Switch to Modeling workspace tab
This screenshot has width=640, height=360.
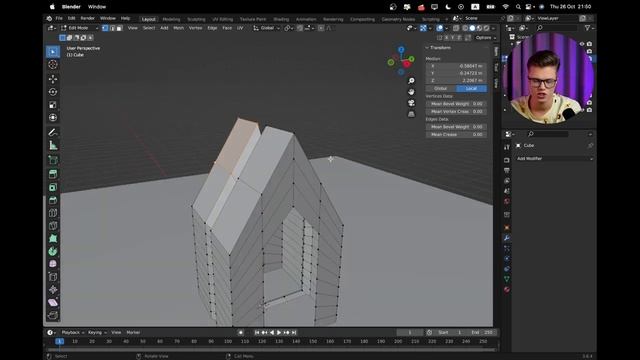click(x=171, y=19)
